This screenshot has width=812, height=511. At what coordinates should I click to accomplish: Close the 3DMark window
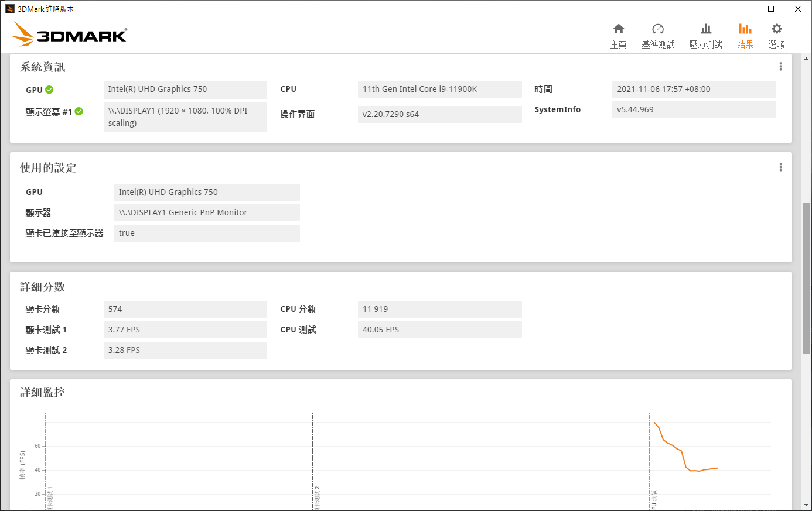tap(798, 9)
